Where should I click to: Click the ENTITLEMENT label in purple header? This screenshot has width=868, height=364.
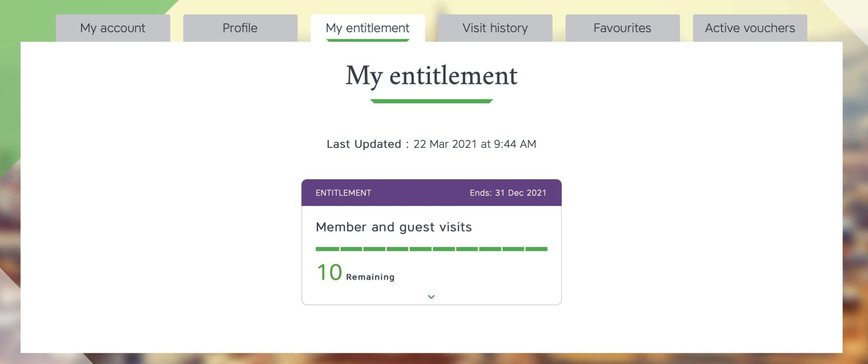pos(343,193)
